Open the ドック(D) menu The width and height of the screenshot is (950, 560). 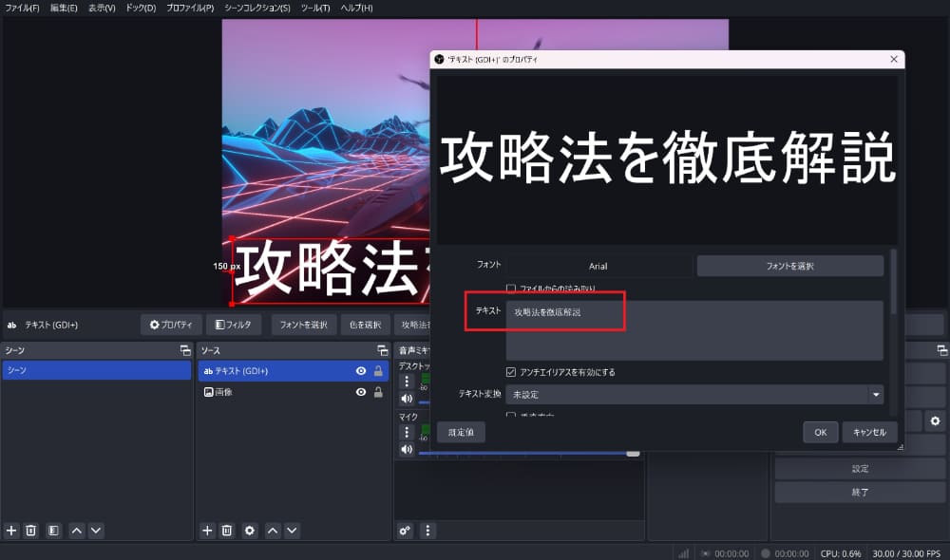coord(141,8)
